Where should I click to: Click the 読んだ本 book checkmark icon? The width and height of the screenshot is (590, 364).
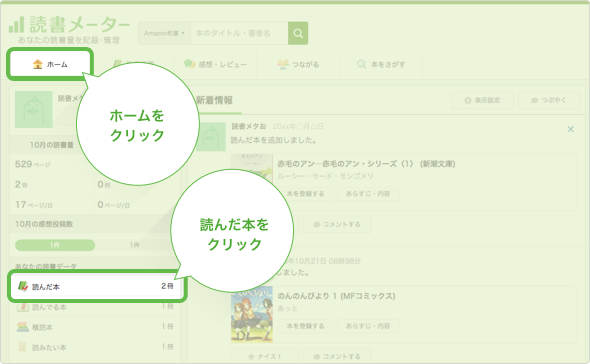tap(23, 286)
